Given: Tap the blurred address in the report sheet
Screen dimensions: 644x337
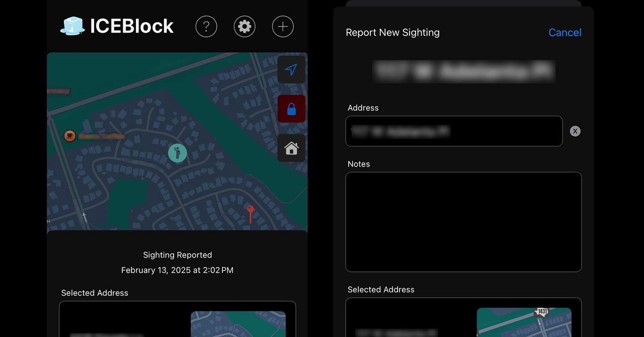Looking at the screenshot, I should coord(464,71).
